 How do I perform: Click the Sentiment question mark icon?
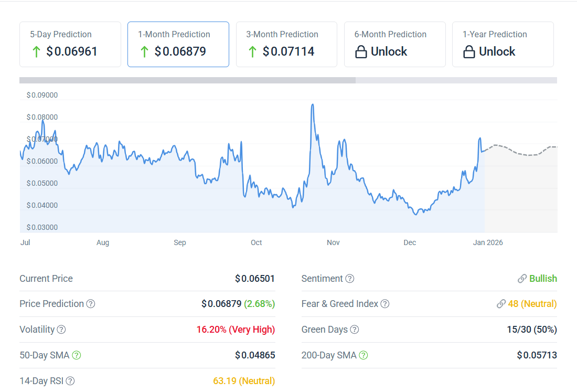349,279
